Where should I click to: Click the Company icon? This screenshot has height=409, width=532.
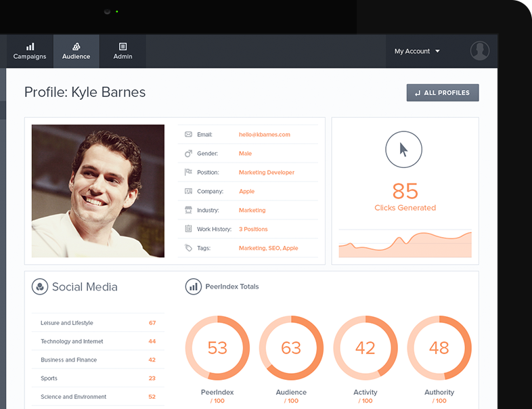point(188,191)
